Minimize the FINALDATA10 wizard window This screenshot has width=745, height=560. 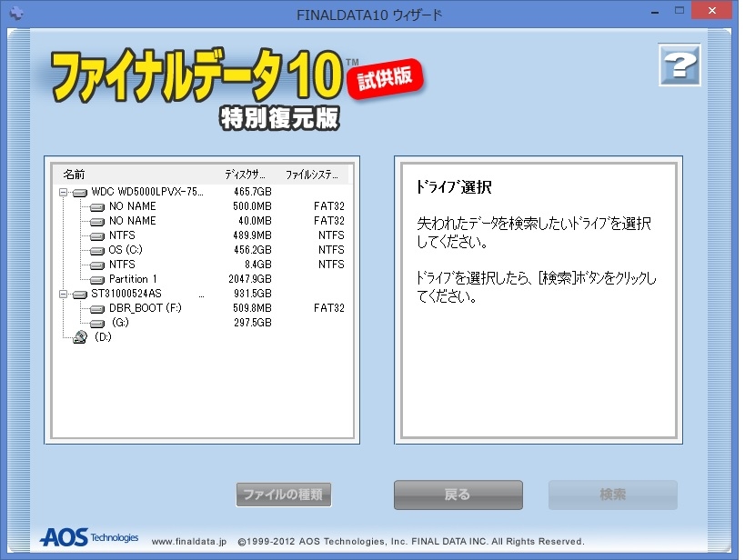pyautogui.click(x=655, y=12)
